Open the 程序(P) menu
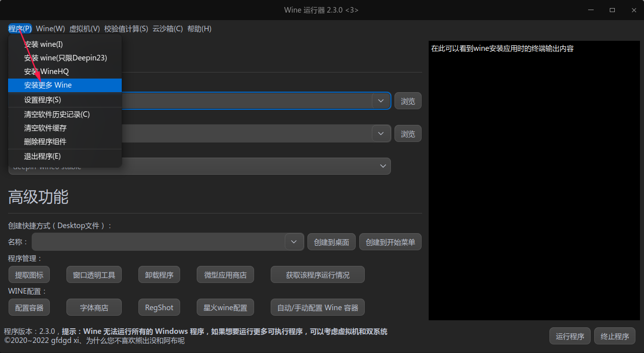Viewport: 644px width, 353px height. [x=20, y=29]
